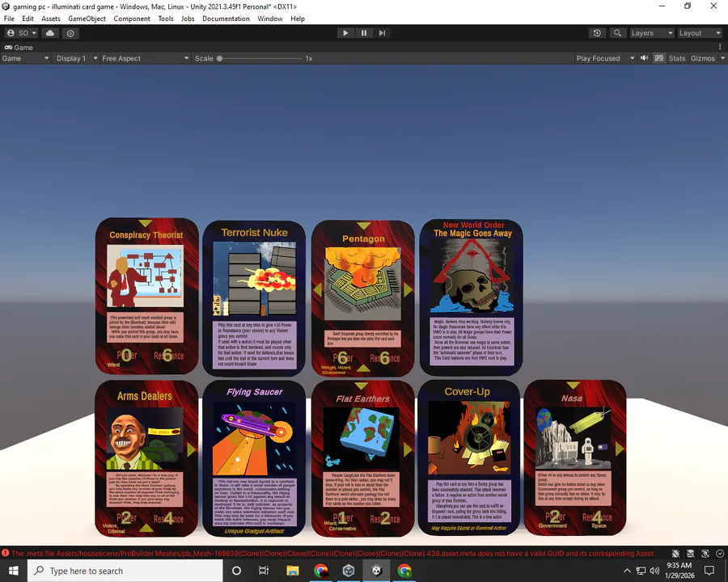Click the Flat Earthers card
Image resolution: width=728 pixels, height=582 pixels.
[362, 458]
